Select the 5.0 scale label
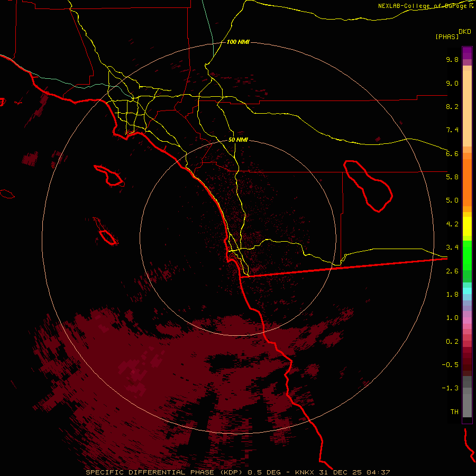The height and width of the screenshot is (476, 476). click(x=452, y=200)
